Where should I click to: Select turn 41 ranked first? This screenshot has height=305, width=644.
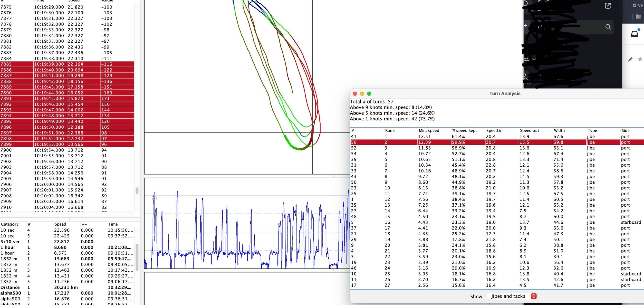click(425, 136)
